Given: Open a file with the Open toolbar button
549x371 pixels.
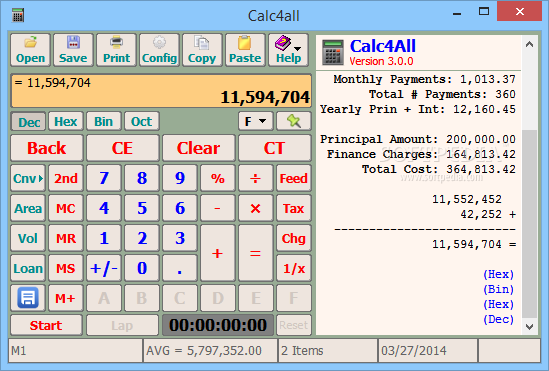Looking at the screenshot, I should tap(30, 50).
